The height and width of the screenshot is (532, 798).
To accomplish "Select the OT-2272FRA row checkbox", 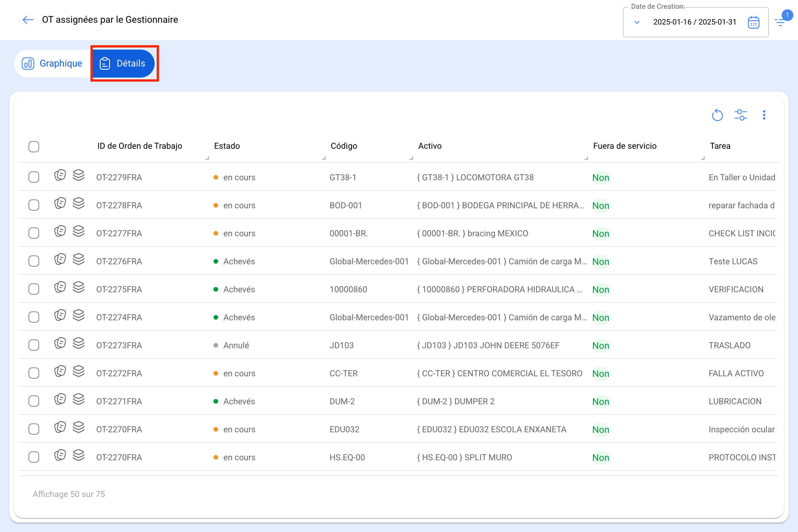I will coord(34,373).
